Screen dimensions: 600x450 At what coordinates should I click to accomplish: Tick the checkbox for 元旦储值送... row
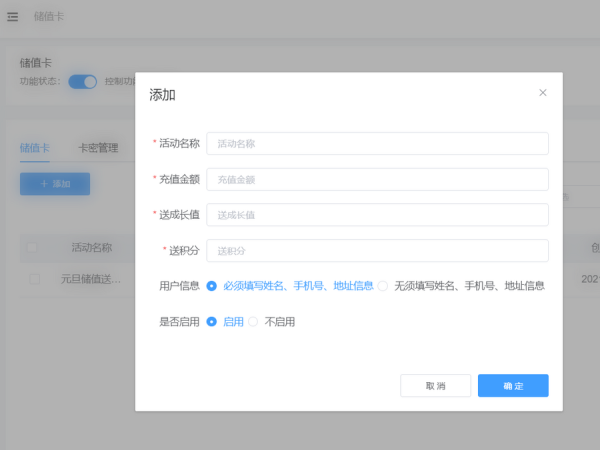point(35,279)
